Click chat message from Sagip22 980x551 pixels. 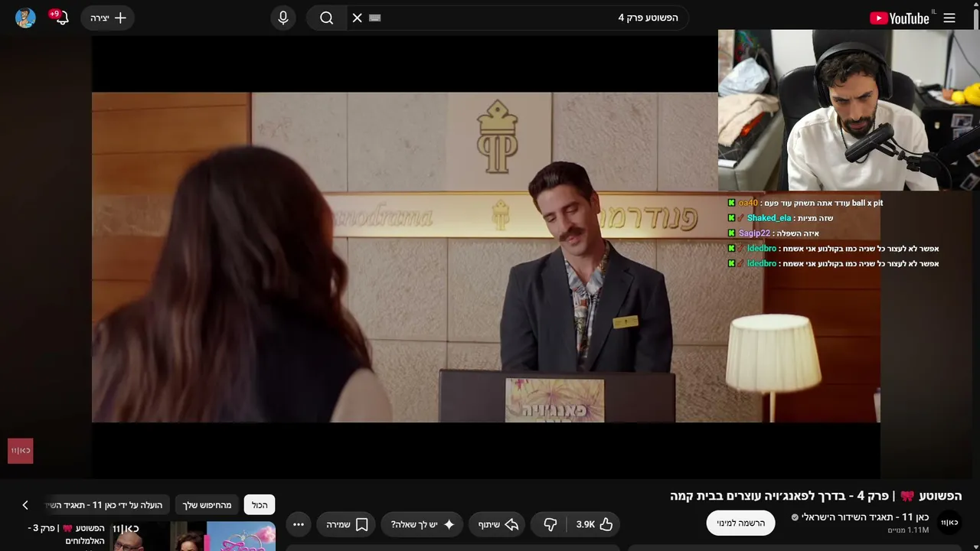pyautogui.click(x=773, y=233)
